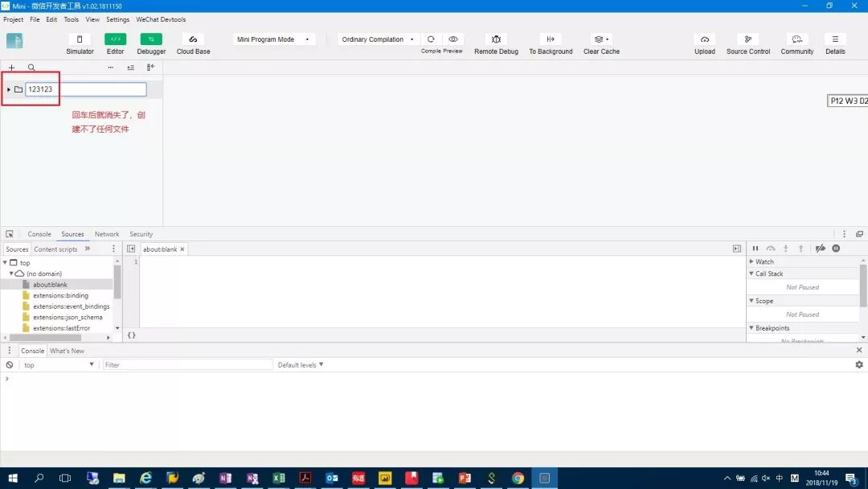Open the sources navigator kebab menu
This screenshot has width=868, height=489.
(x=113, y=249)
